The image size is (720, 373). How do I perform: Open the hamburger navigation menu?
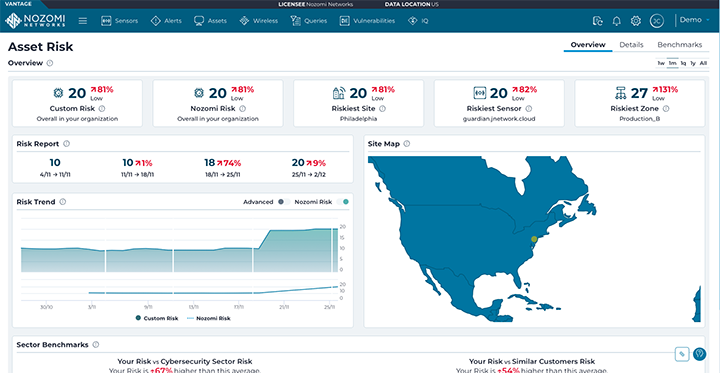pyautogui.click(x=83, y=21)
